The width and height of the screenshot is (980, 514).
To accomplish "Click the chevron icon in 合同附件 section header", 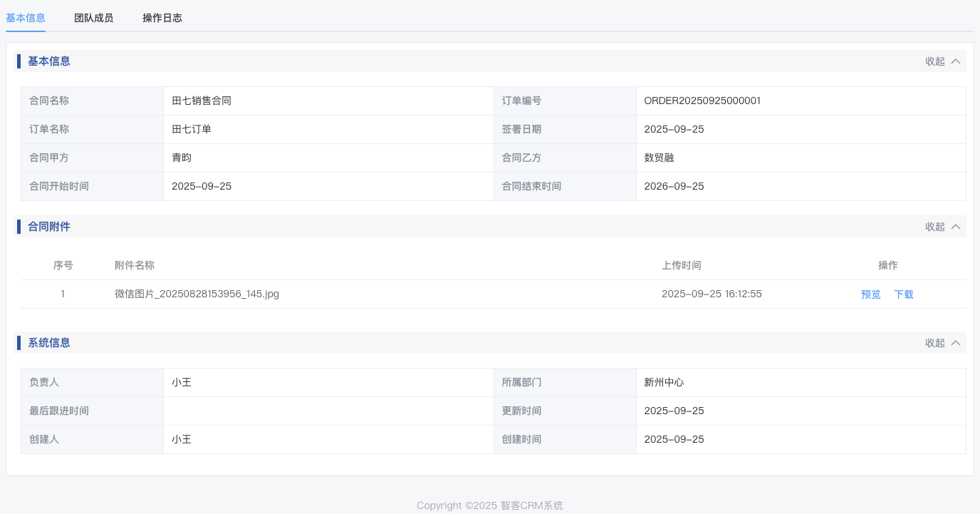I will [x=956, y=227].
